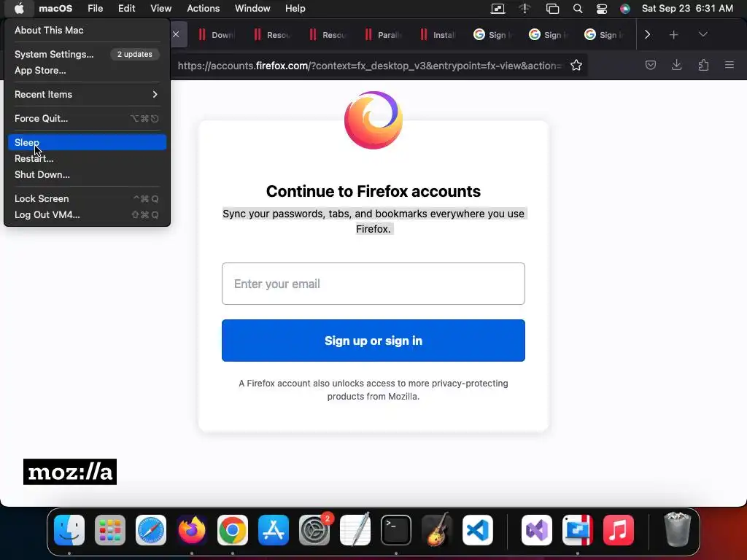Click the moz://a logo link
747x560 pixels.
click(70, 472)
